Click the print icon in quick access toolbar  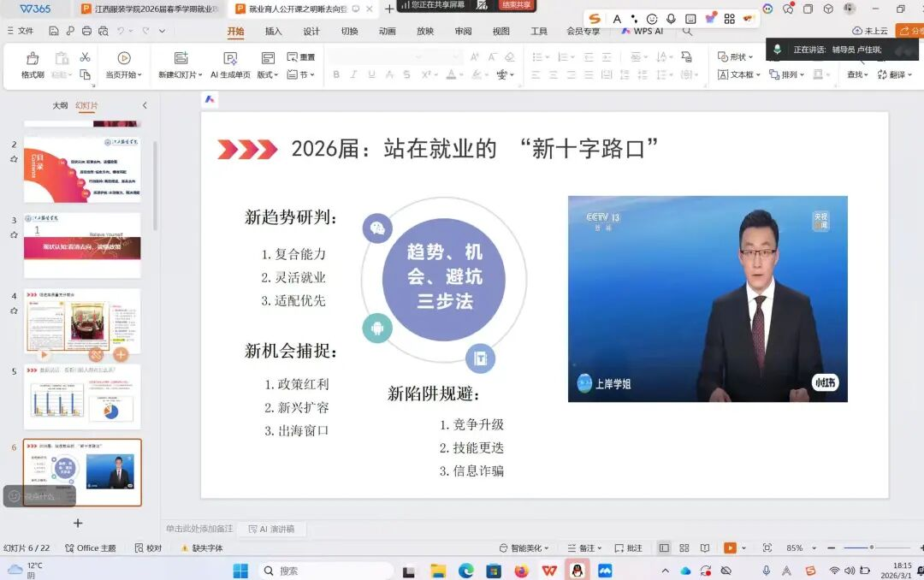[x=86, y=31]
